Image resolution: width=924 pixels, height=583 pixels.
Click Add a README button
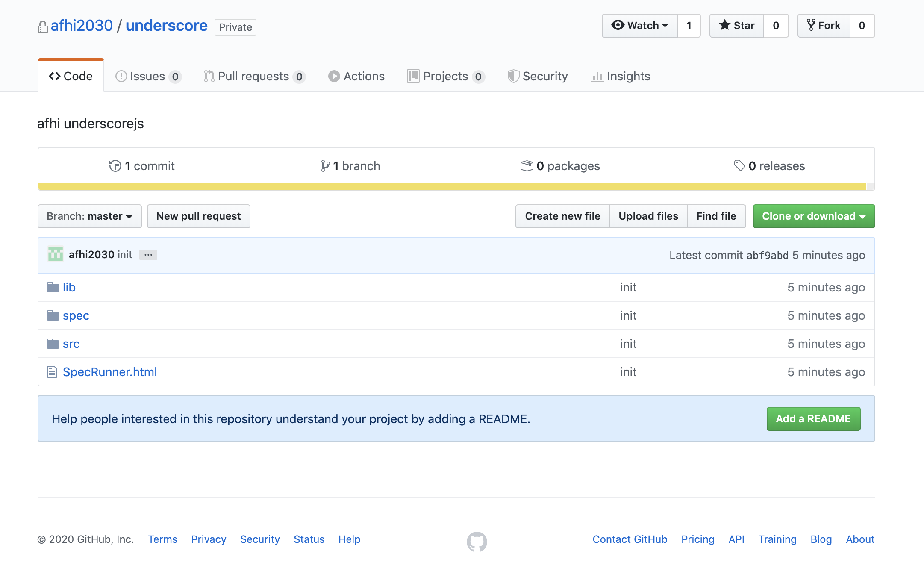click(813, 419)
